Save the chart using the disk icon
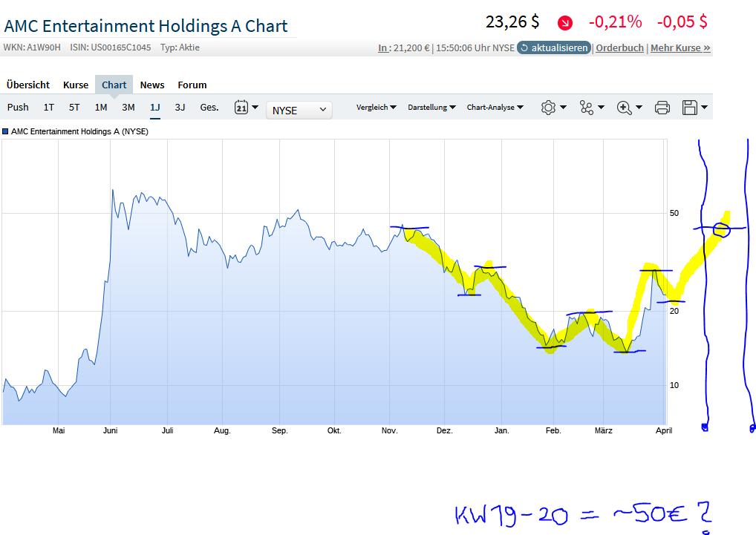Viewport: 756px width, 535px height. coord(691,108)
